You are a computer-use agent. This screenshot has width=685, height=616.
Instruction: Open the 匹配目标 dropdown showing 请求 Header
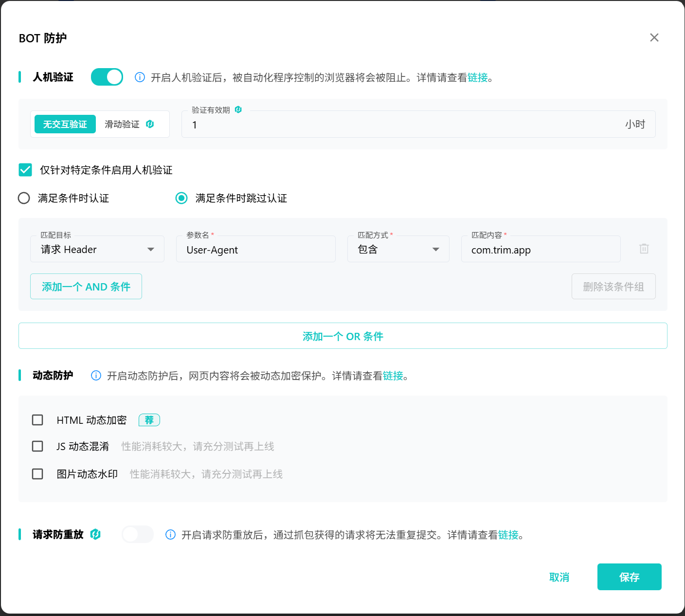point(97,249)
